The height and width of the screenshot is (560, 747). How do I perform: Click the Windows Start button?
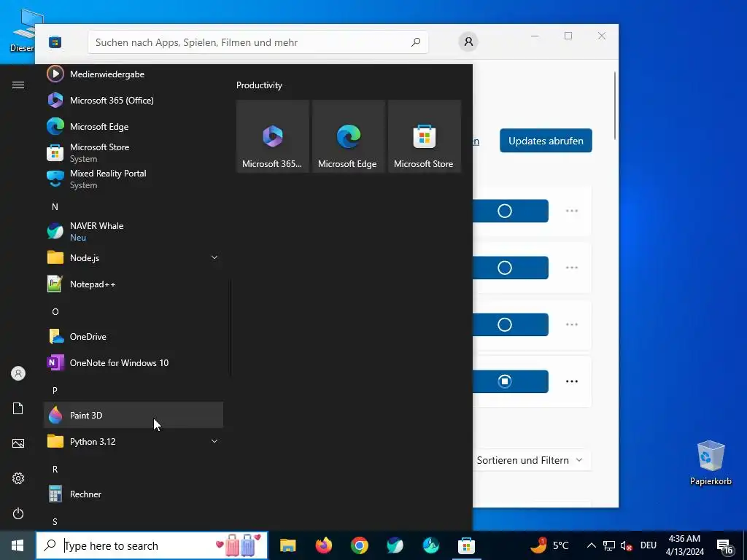(x=18, y=545)
